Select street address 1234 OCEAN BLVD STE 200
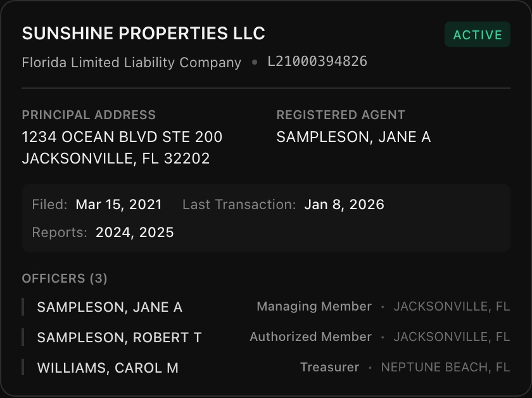The height and width of the screenshot is (398, 532). [122, 137]
